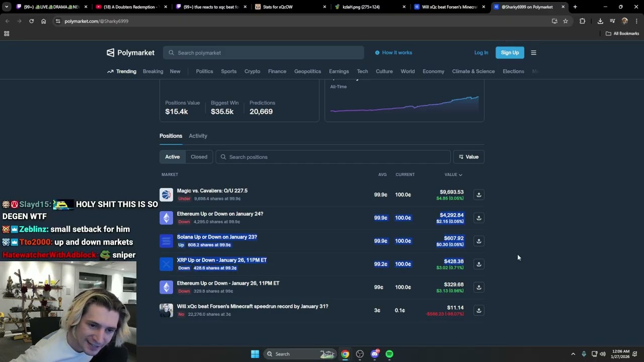Open Chrome from the taskbar
Viewport: 644px width, 362px height.
click(x=345, y=354)
